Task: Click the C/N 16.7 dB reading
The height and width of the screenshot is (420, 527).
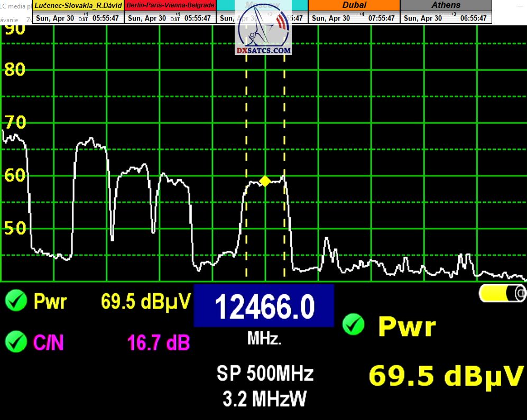Action: (x=158, y=343)
